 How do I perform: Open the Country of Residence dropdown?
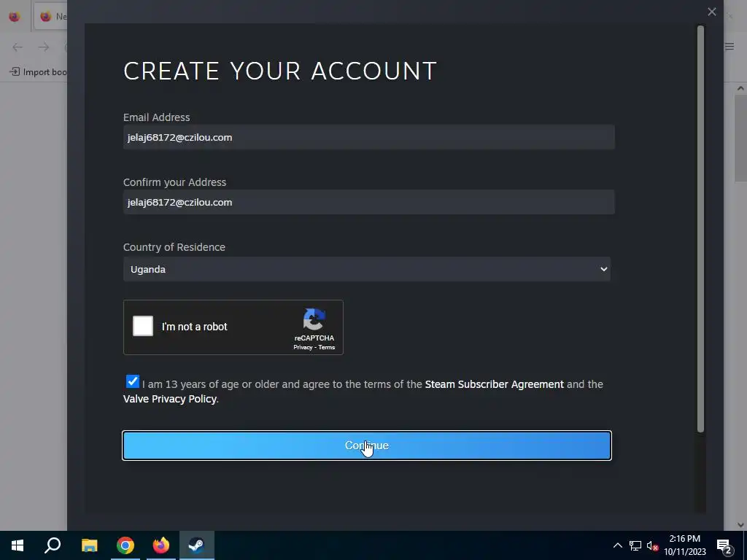pyautogui.click(x=367, y=269)
